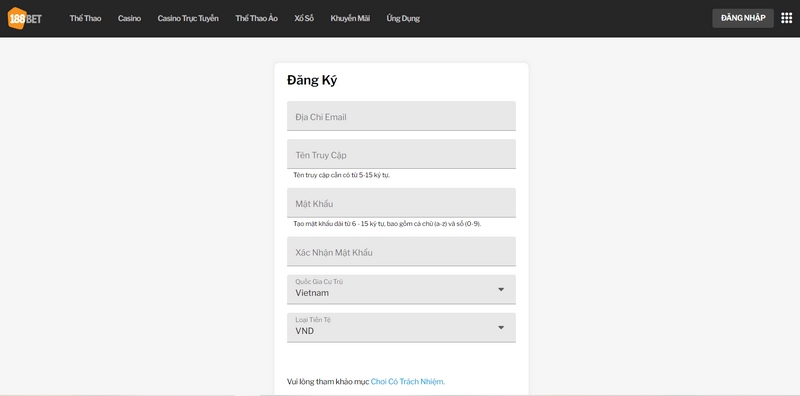Image resolution: width=800 pixels, height=396 pixels.
Task: Open the Chơi Có Trách Nhiệm link
Action: pyautogui.click(x=408, y=382)
